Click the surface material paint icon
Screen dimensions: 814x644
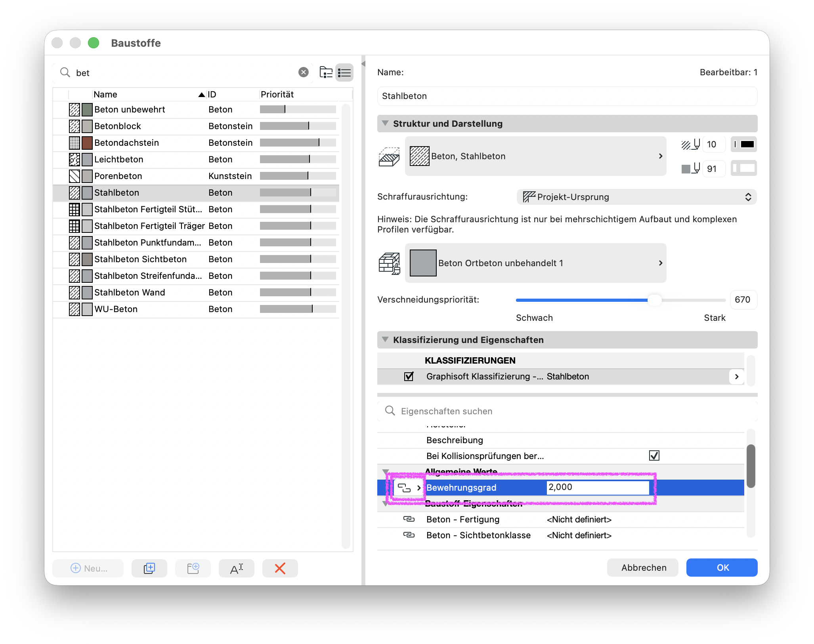[x=389, y=263]
